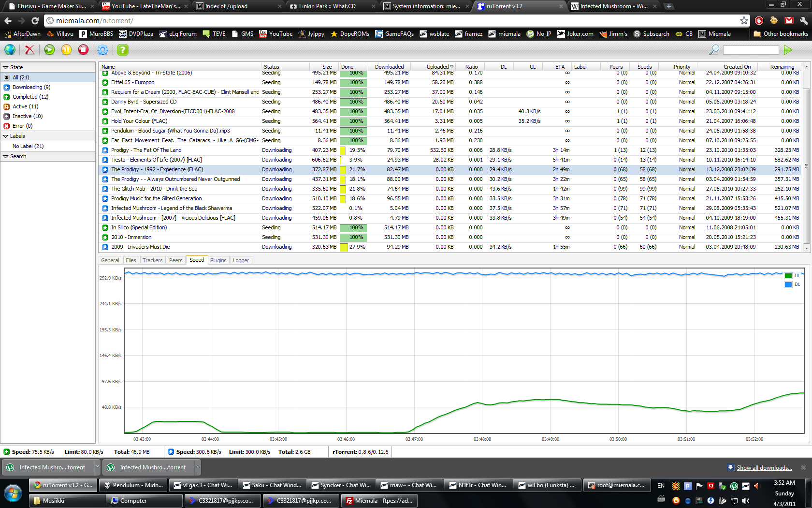Open dropdown of second Infected Mushroom download
The height and width of the screenshot is (508, 812).
click(x=197, y=467)
